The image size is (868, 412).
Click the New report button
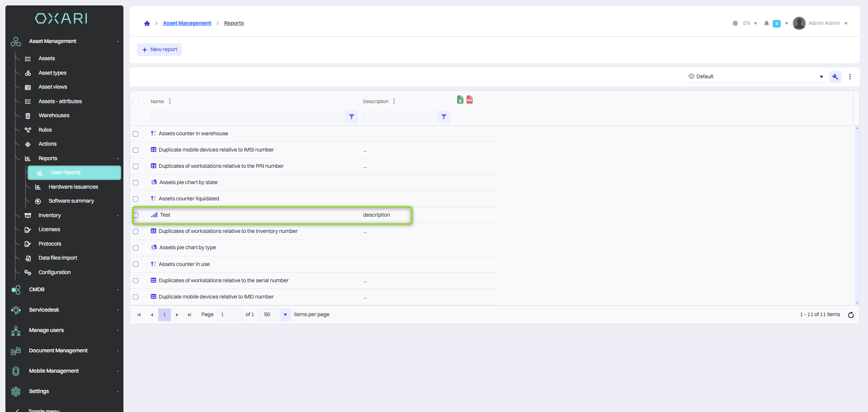[160, 50]
